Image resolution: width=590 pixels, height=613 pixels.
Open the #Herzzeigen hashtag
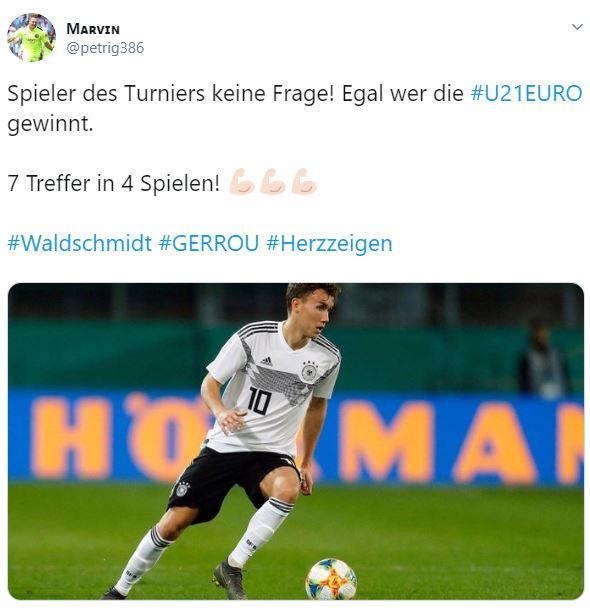329,244
